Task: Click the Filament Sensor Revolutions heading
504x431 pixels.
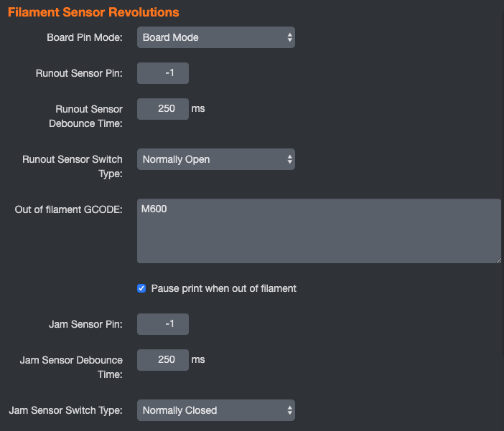Action: click(x=93, y=12)
